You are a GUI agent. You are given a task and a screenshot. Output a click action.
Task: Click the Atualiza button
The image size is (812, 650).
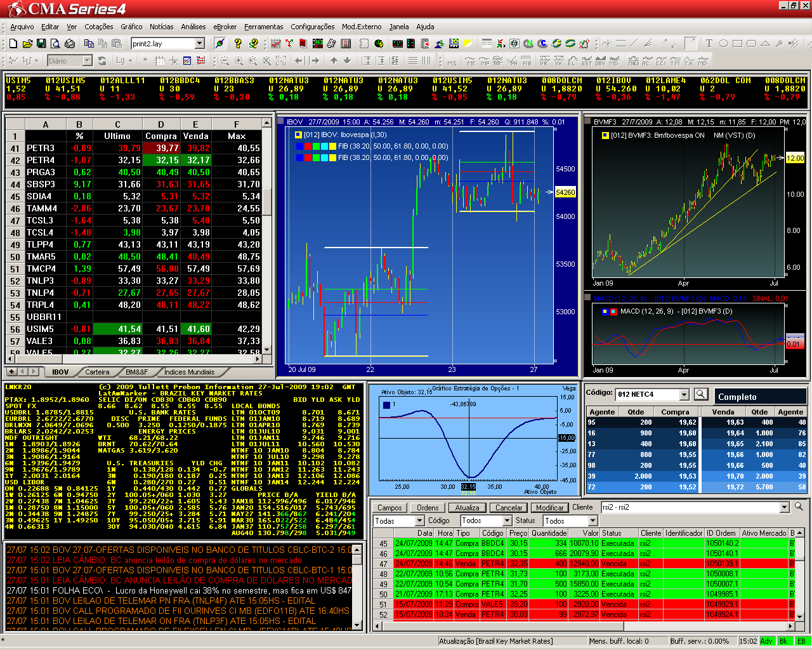pos(468,507)
